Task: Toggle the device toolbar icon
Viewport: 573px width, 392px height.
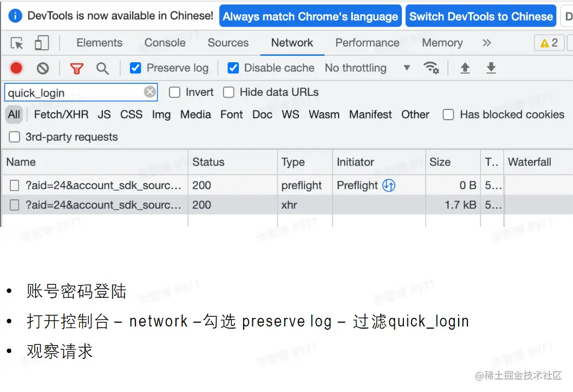Action: pyautogui.click(x=42, y=43)
